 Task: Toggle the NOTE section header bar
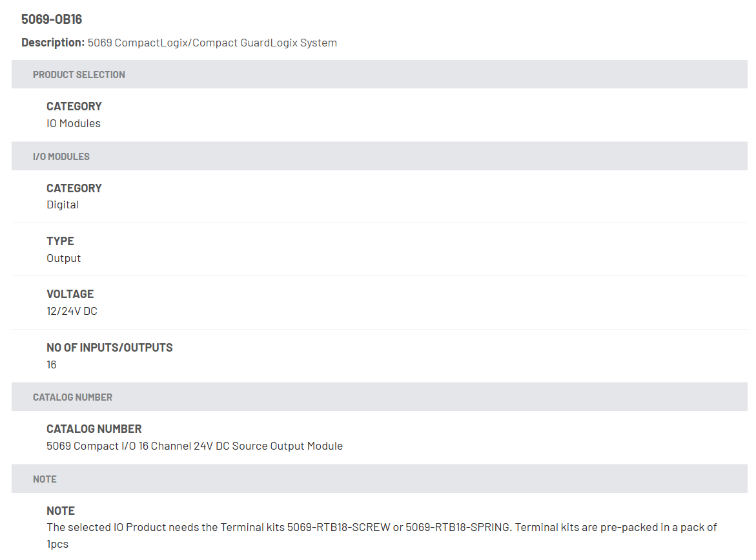pyautogui.click(x=380, y=479)
